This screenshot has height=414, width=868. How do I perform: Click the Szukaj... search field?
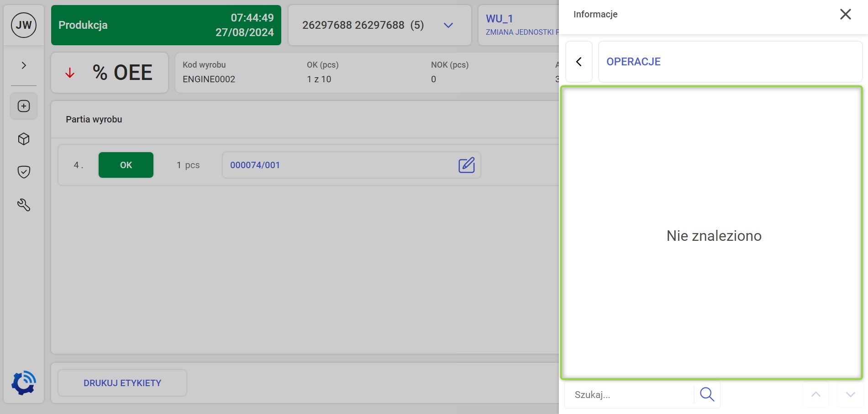pyautogui.click(x=629, y=394)
